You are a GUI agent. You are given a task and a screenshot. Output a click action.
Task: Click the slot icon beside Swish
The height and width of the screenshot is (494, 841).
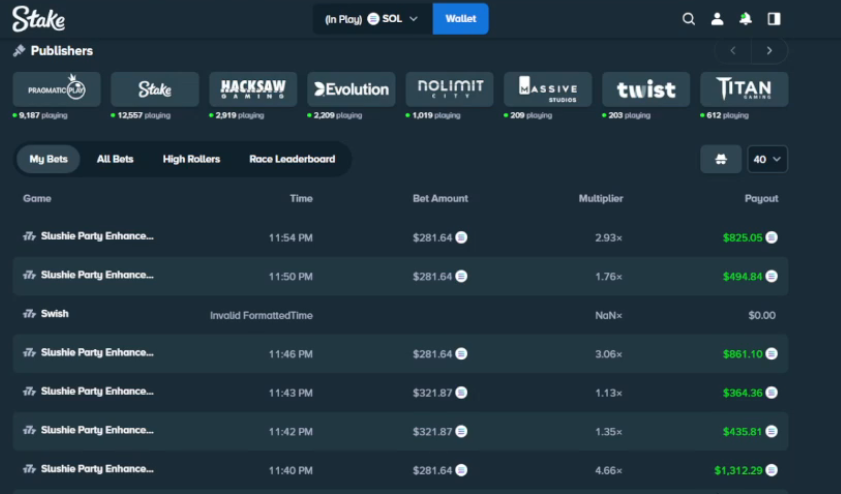pos(29,314)
